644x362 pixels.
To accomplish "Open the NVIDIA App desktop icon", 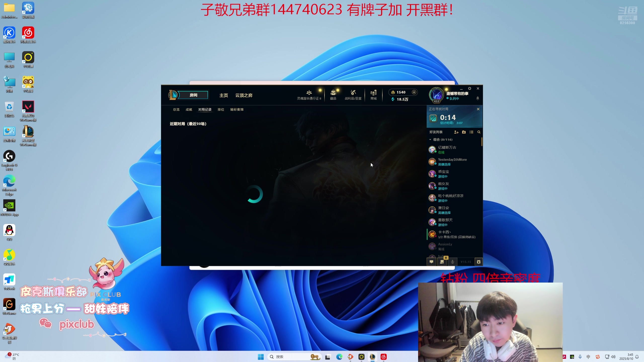I will [9, 208].
